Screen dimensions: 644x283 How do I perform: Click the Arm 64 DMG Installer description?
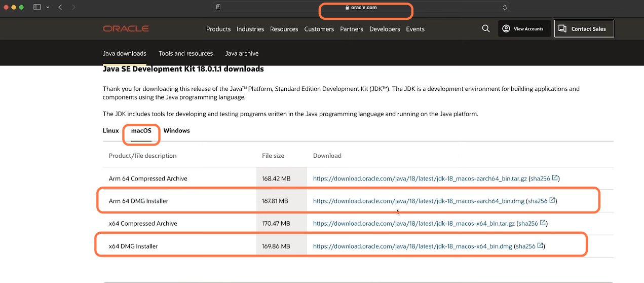pos(138,201)
